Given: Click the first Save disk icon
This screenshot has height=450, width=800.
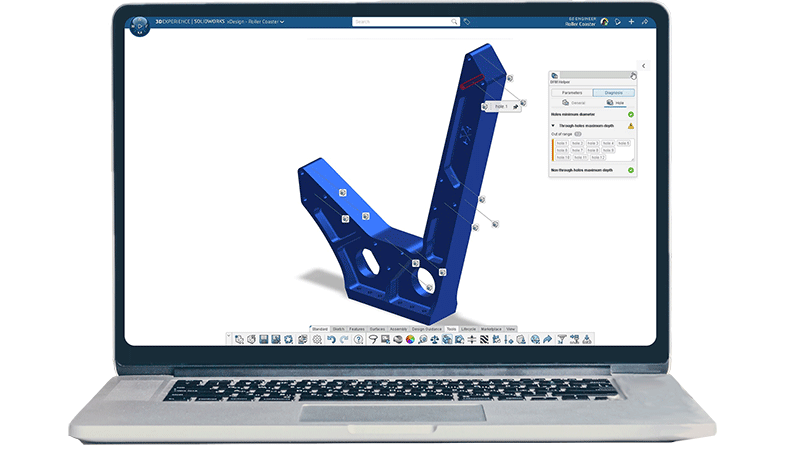Looking at the screenshot, I should [263, 339].
